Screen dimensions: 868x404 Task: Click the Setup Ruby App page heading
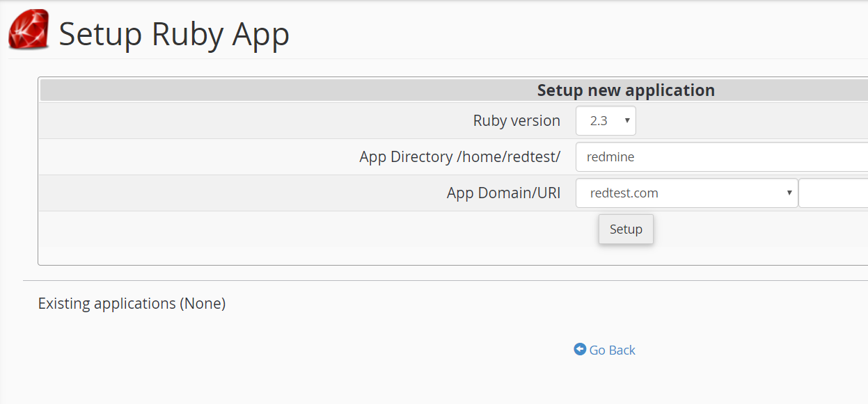[174, 34]
